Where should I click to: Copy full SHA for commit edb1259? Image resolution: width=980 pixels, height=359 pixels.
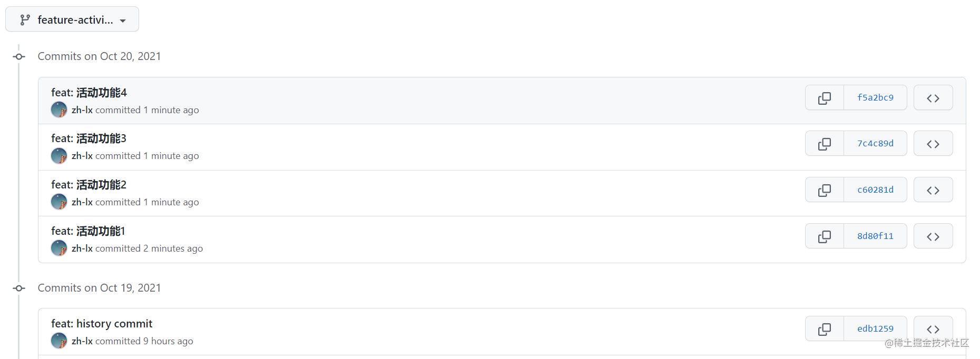click(825, 329)
